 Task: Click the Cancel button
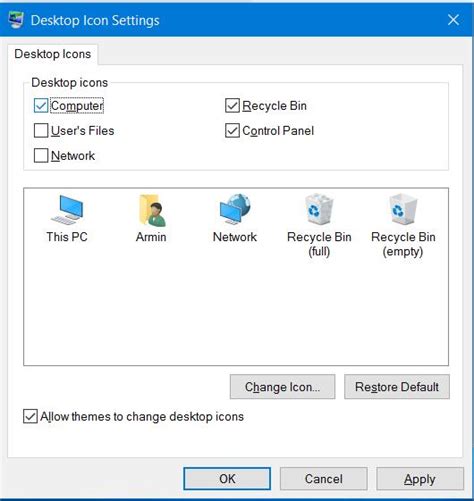pyautogui.click(x=324, y=479)
